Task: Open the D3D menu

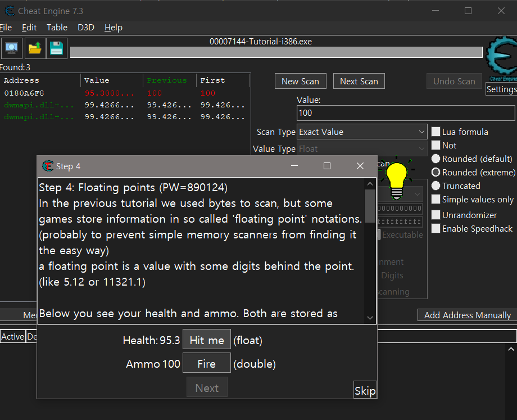Action: point(85,27)
